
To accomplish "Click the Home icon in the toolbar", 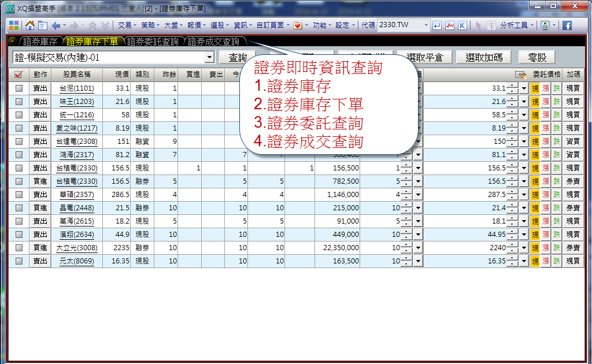I will pos(29,25).
